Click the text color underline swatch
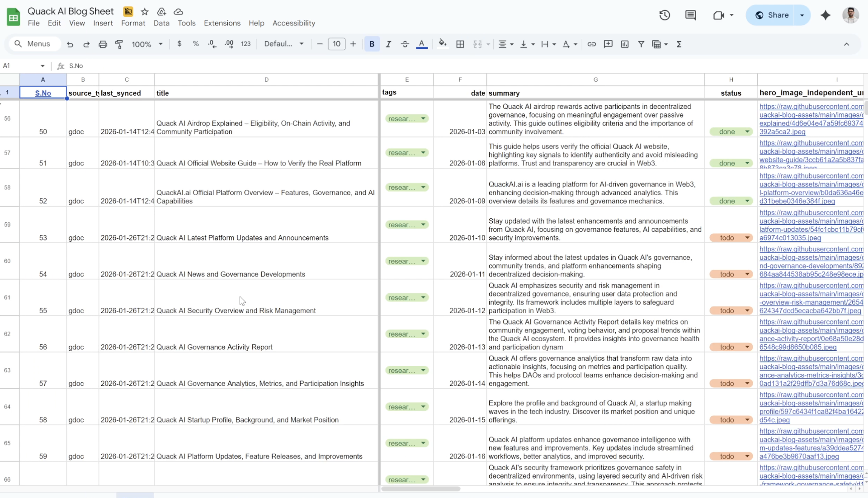This screenshot has height=498, width=868. [x=422, y=44]
